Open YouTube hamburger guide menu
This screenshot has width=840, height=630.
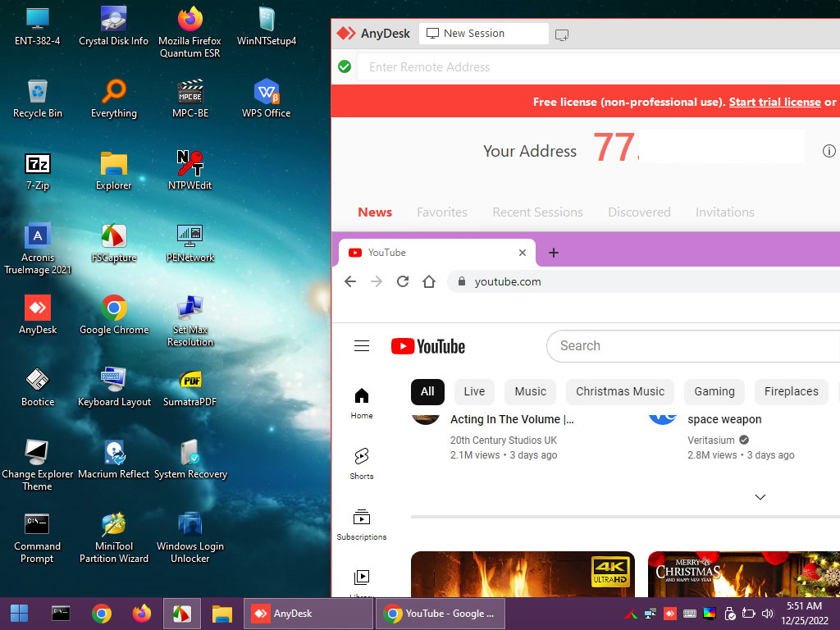(x=362, y=345)
